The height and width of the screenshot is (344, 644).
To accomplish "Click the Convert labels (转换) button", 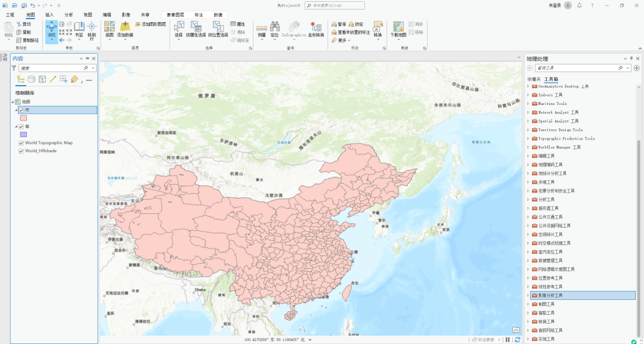I will click(x=377, y=30).
